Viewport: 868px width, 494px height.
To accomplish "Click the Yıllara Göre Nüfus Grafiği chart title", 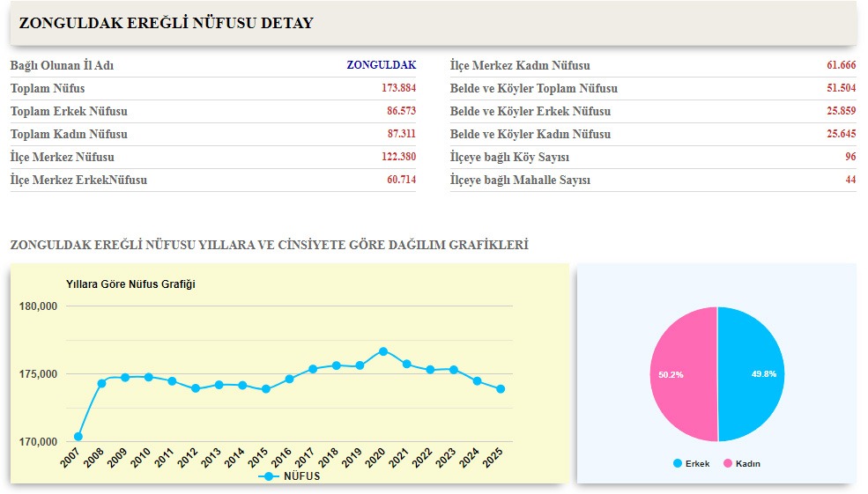I will point(130,284).
